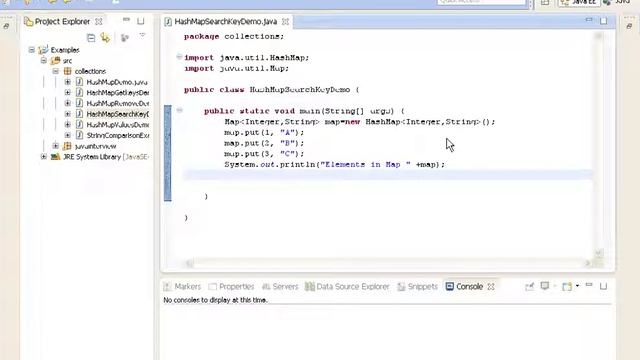
Task: Restore right minimized view stack icon
Action: point(629,26)
